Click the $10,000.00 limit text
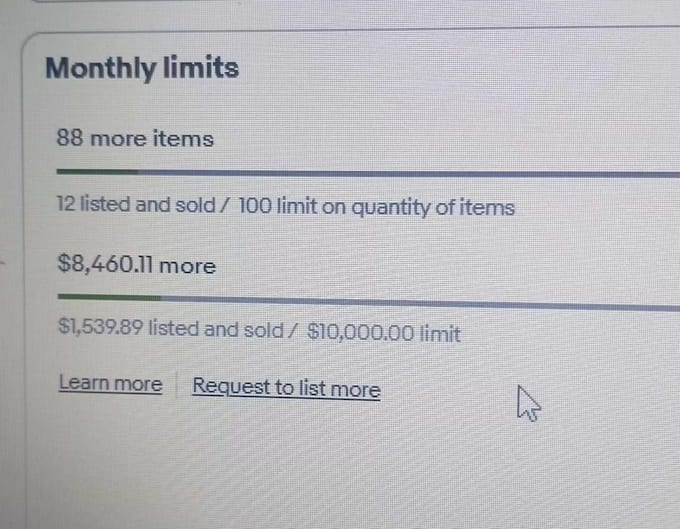 (383, 333)
